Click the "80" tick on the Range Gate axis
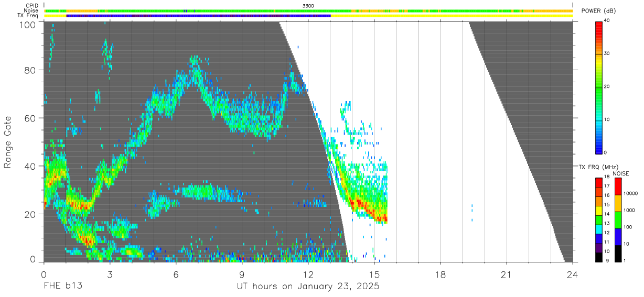 click(x=29, y=70)
